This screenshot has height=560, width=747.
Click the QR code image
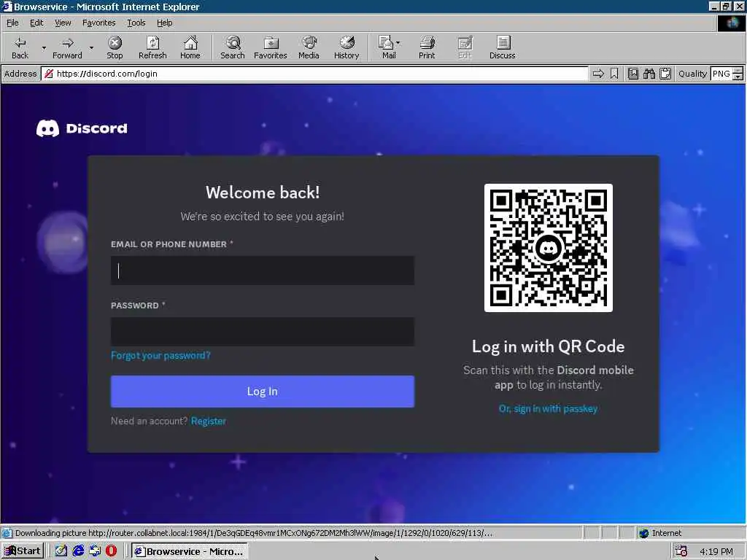coord(549,248)
